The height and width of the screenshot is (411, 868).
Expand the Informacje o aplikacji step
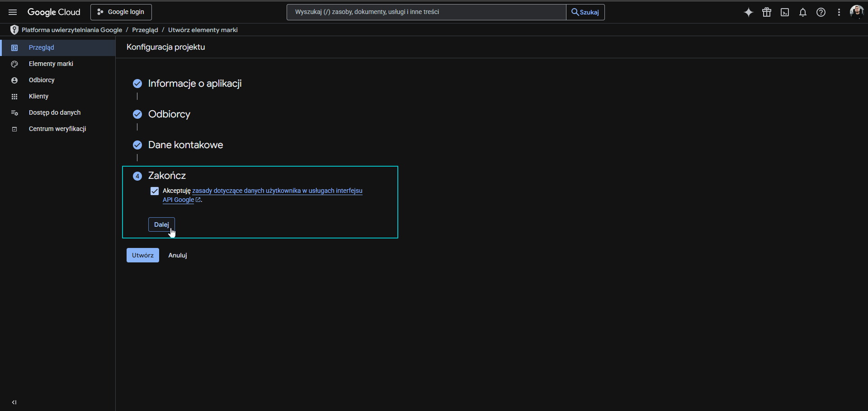(195, 84)
